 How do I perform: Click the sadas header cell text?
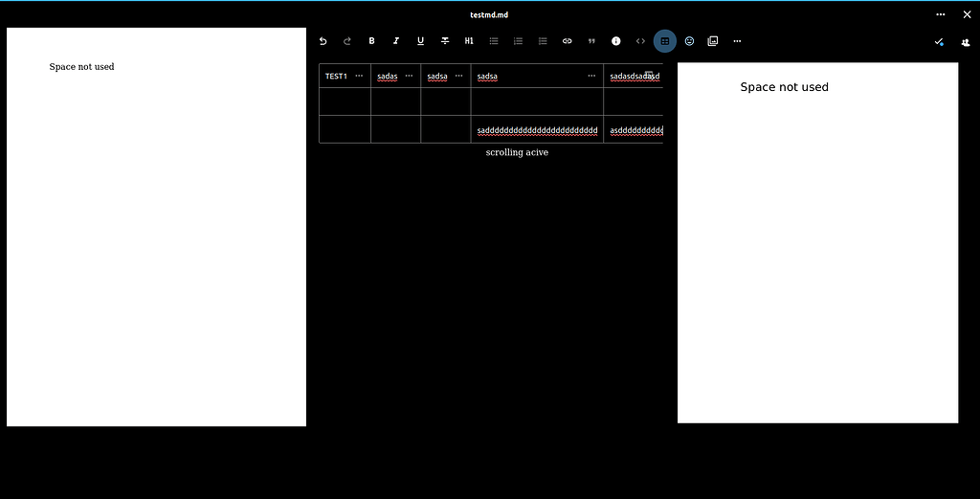click(388, 77)
